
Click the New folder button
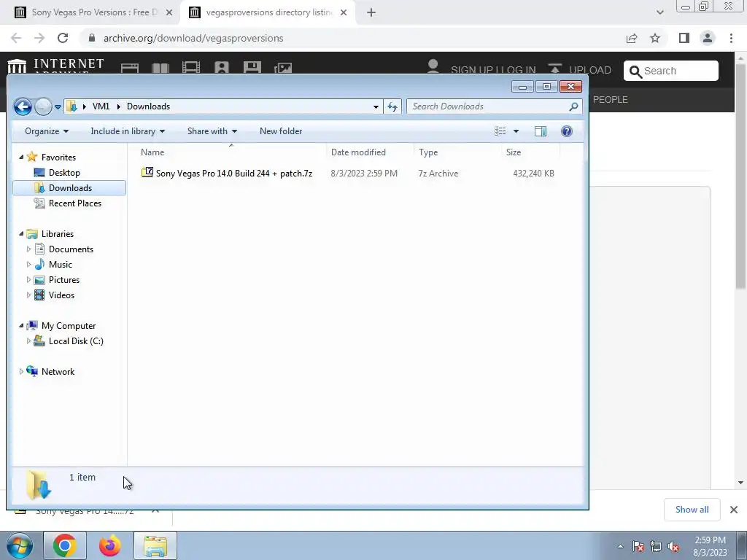point(281,131)
